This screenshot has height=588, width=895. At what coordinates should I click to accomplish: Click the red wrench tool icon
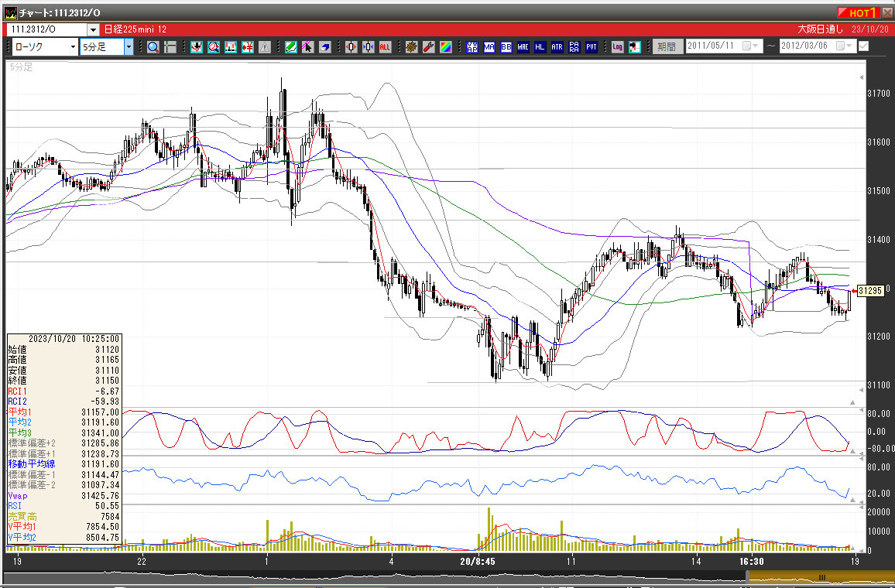tap(429, 46)
